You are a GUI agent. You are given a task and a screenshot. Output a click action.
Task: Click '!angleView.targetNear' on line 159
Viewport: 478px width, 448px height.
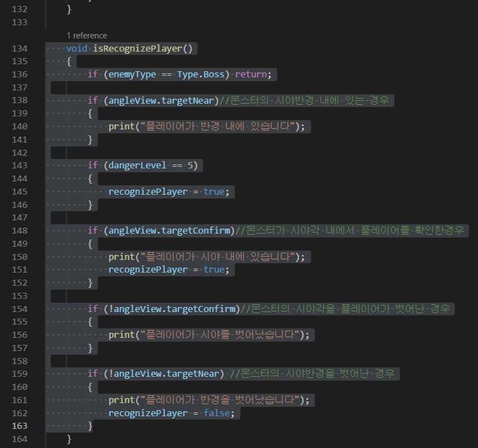164,373
